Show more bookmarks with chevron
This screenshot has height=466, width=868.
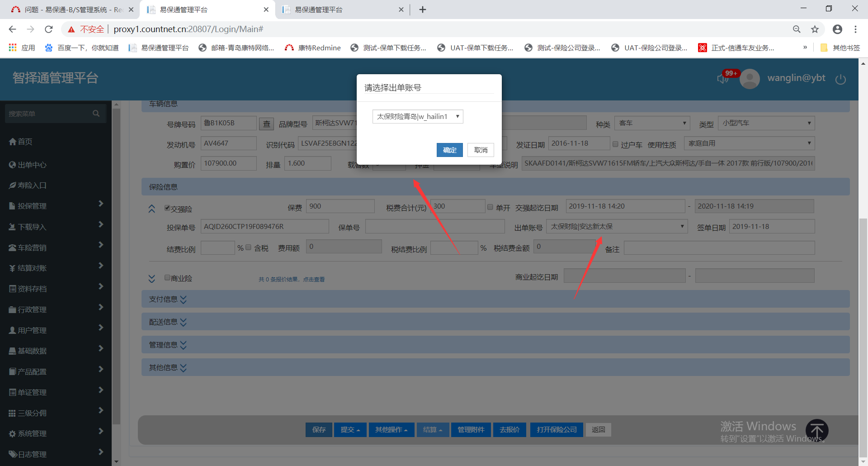pos(805,48)
